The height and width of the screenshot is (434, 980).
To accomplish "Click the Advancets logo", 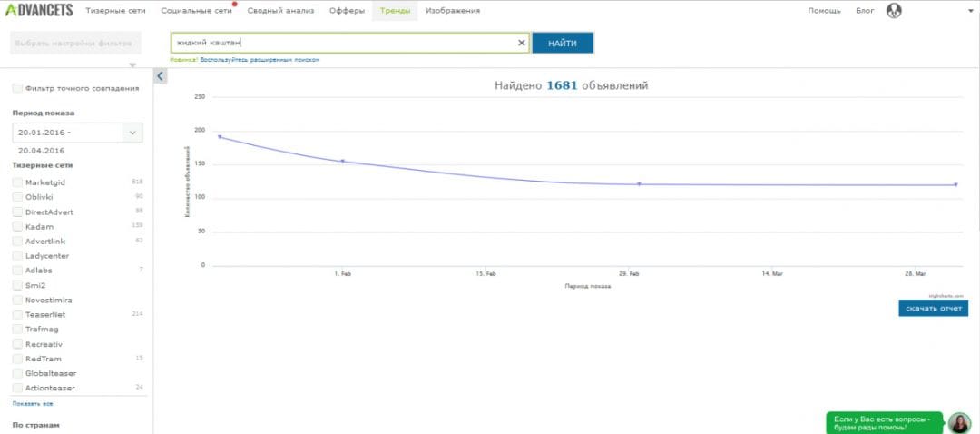I will point(39,10).
